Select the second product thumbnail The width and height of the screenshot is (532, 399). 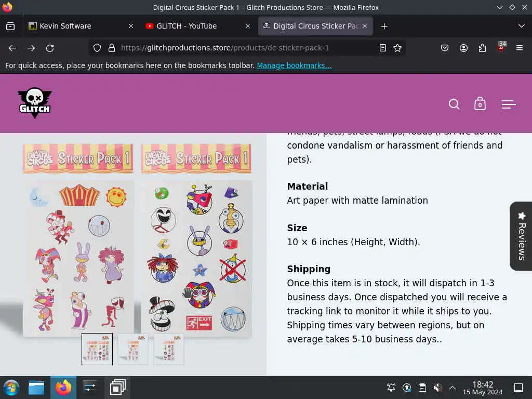[133, 349]
